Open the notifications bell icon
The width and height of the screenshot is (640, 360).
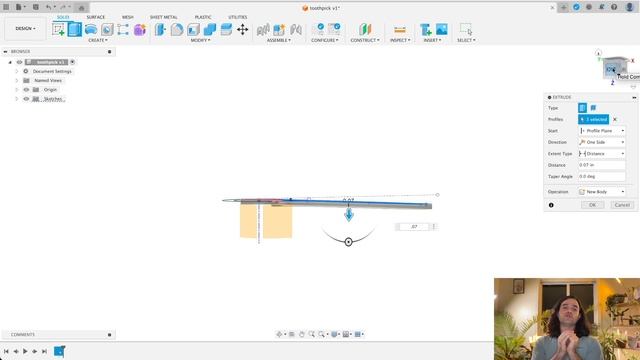tap(601, 7)
